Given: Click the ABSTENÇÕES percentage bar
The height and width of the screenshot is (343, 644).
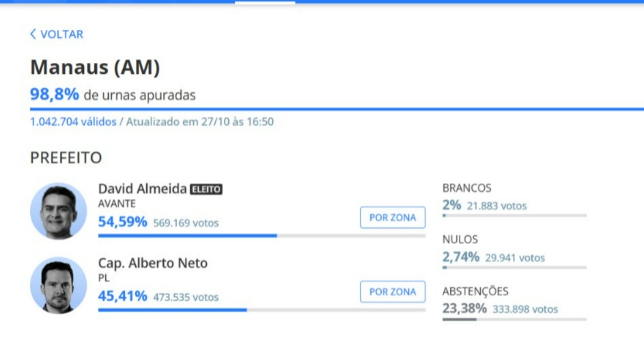Looking at the screenshot, I should [514, 319].
